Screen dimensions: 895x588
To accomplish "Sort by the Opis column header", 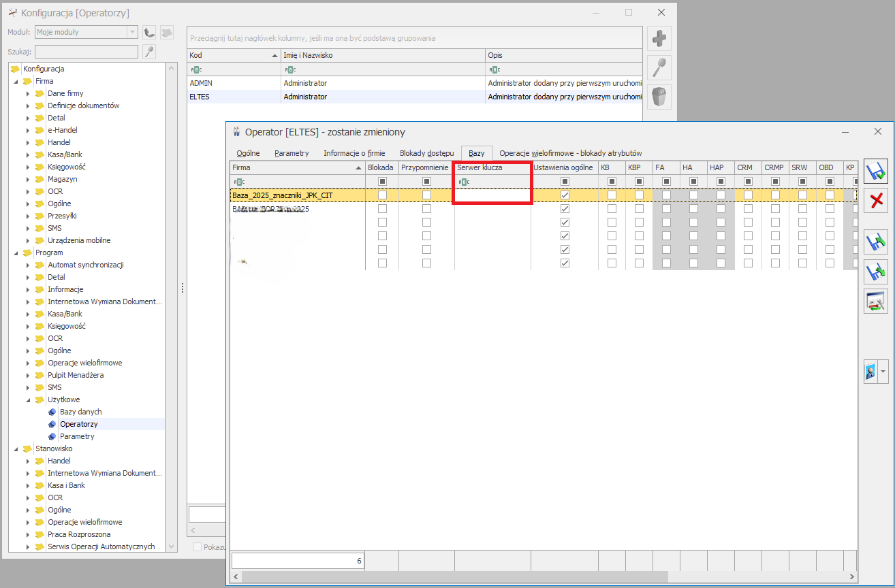I will (x=564, y=55).
